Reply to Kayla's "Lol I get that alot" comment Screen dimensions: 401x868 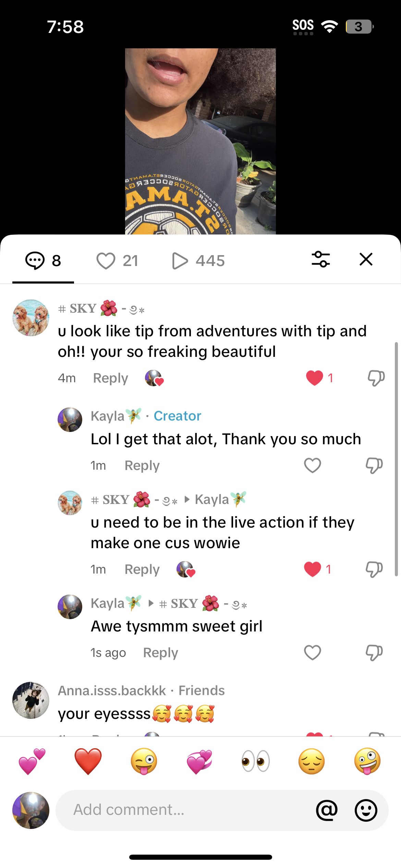(142, 466)
